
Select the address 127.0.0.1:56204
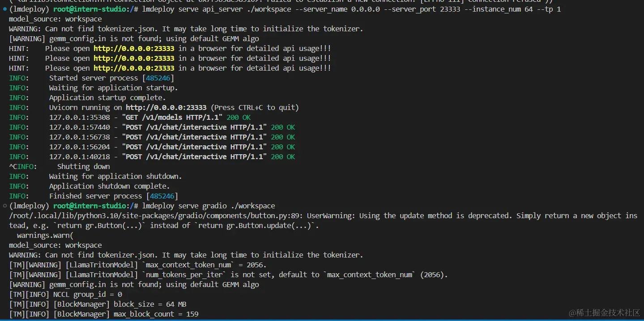click(x=79, y=147)
